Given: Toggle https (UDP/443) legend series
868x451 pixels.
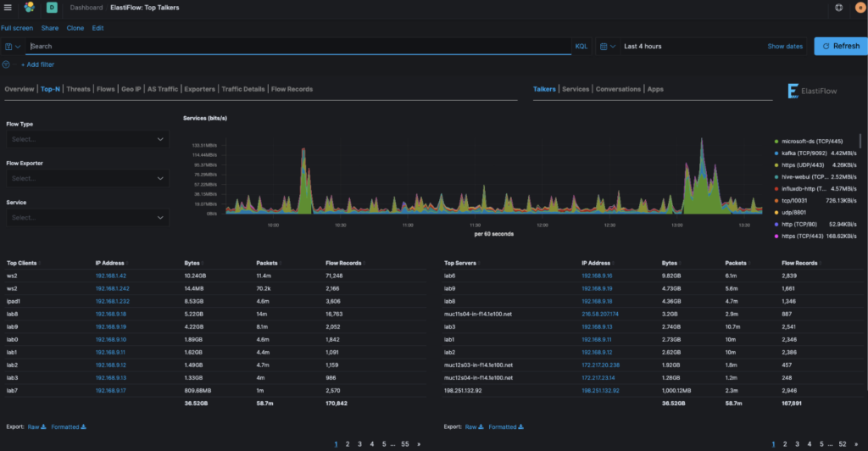Looking at the screenshot, I should click(803, 165).
